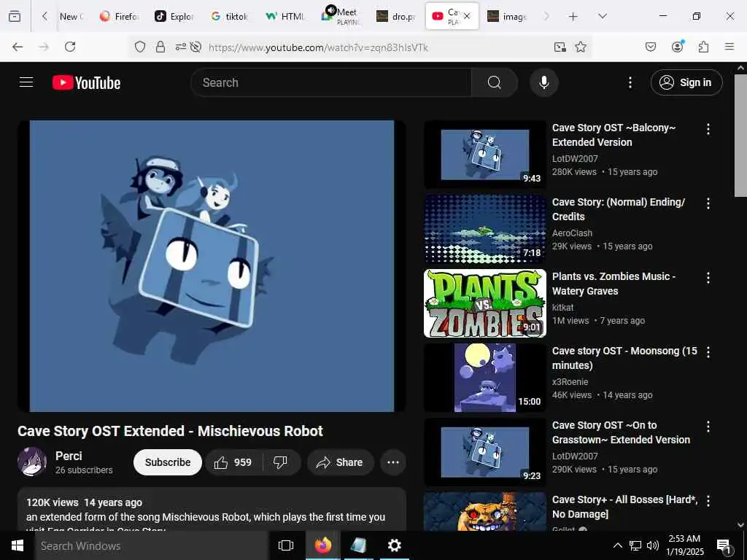Switch to the Google tiktok search tab

pos(230,16)
